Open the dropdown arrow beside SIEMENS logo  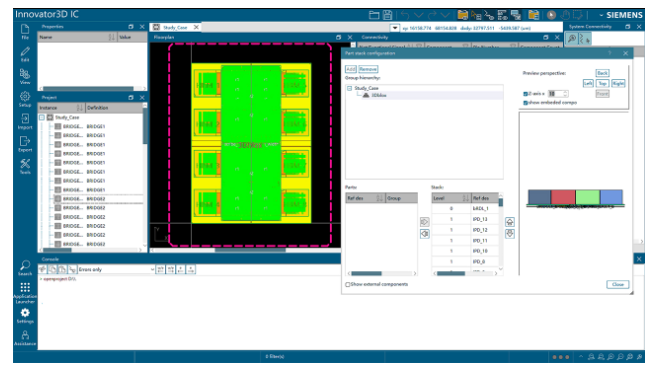601,15
